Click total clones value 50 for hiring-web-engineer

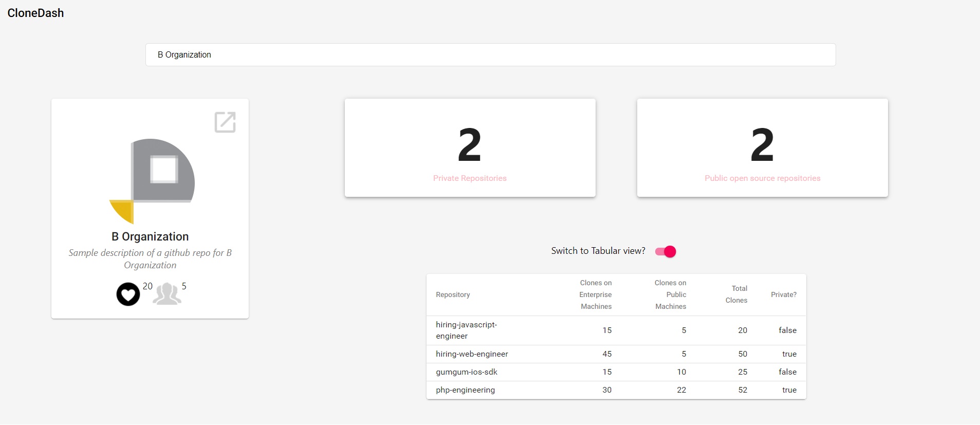click(x=743, y=354)
